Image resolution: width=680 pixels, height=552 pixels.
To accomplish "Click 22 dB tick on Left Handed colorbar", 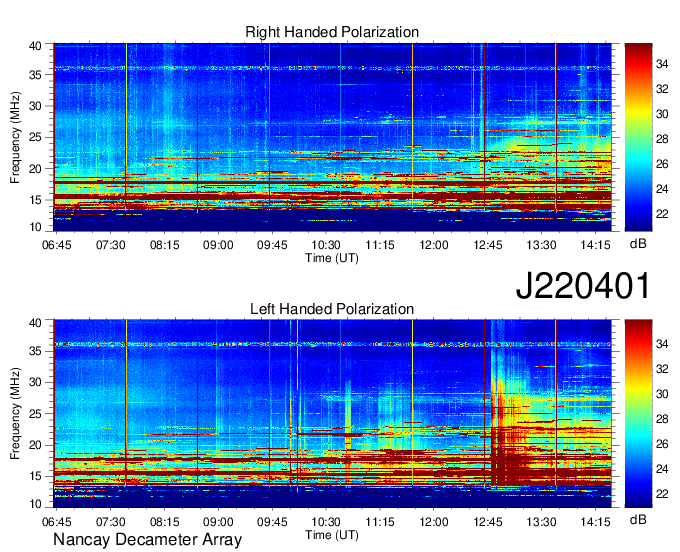I will pos(662,494).
